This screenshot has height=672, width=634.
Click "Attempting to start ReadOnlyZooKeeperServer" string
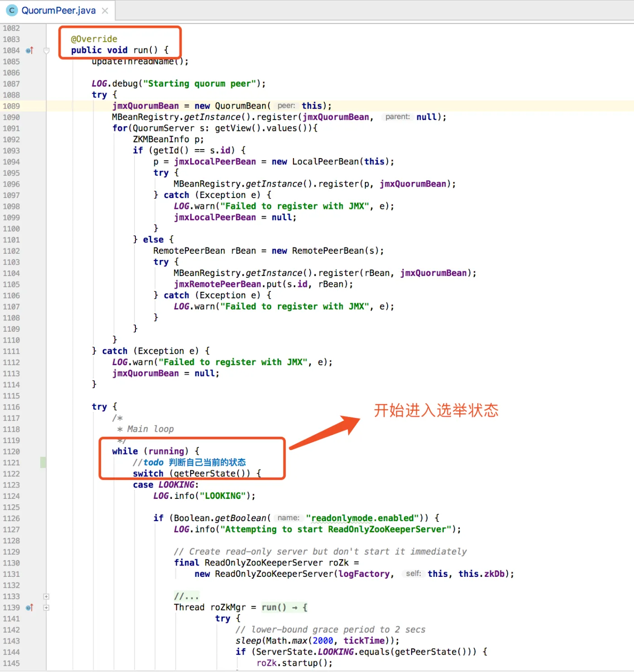[x=336, y=530]
